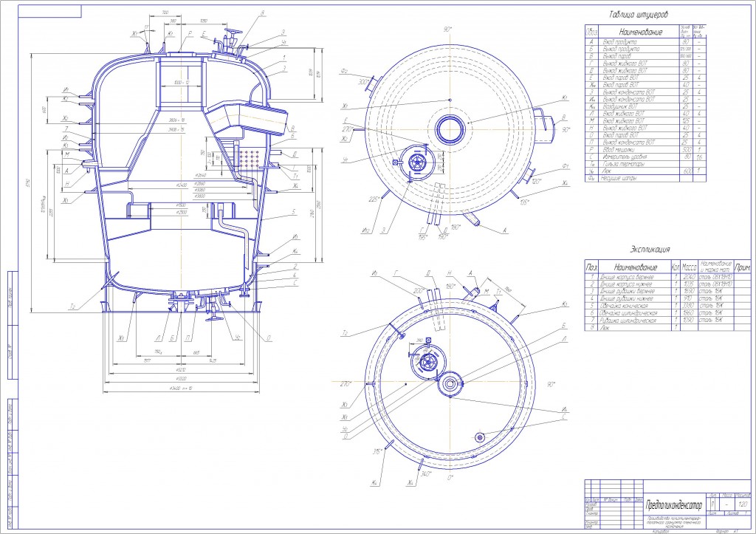Click row 'Измеритель уровня' in the nozzle table
This screenshot has width=756, height=534.
[x=645, y=157]
